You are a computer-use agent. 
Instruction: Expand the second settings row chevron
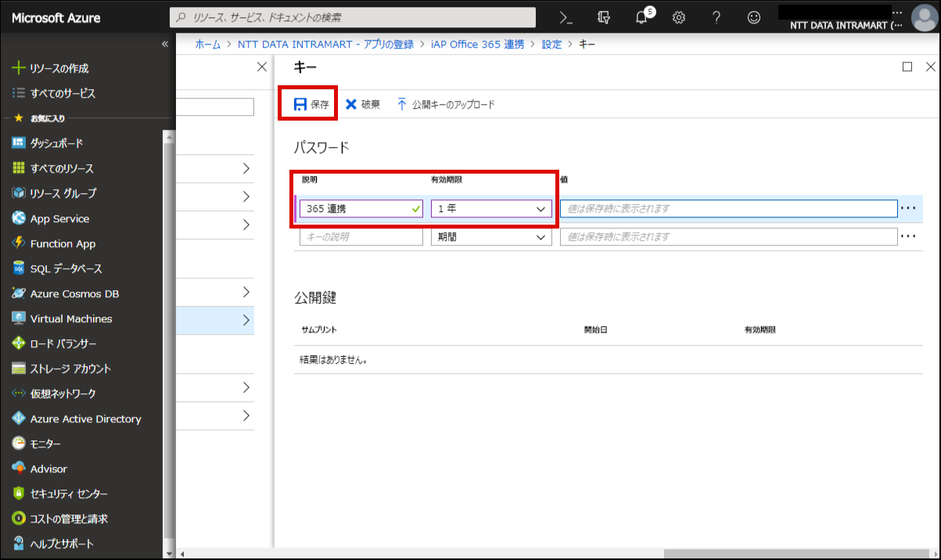click(246, 196)
